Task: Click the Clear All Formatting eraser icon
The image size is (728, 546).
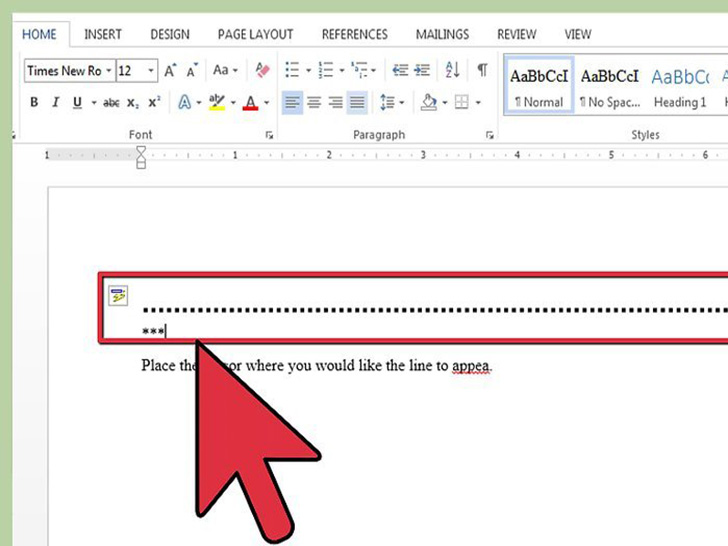Action: (262, 71)
